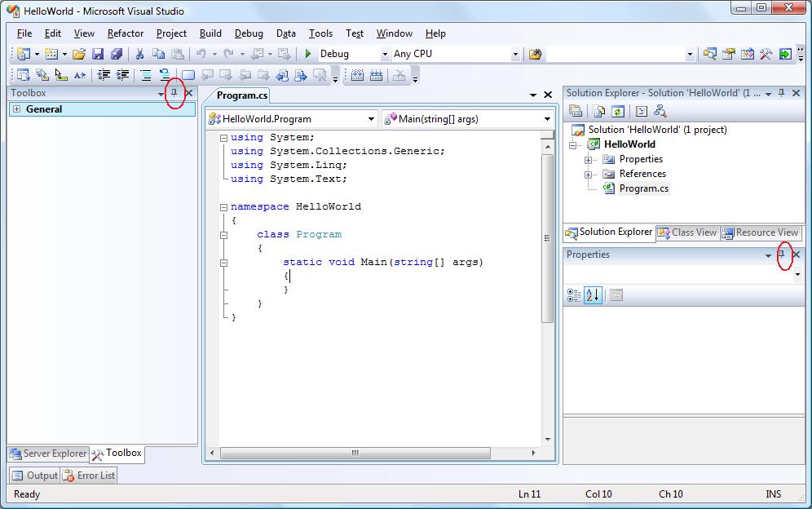Viewport: 812px width, 509px height.
Task: Toggle auto-hide pin on Solution Explorer panel
Action: (782, 93)
